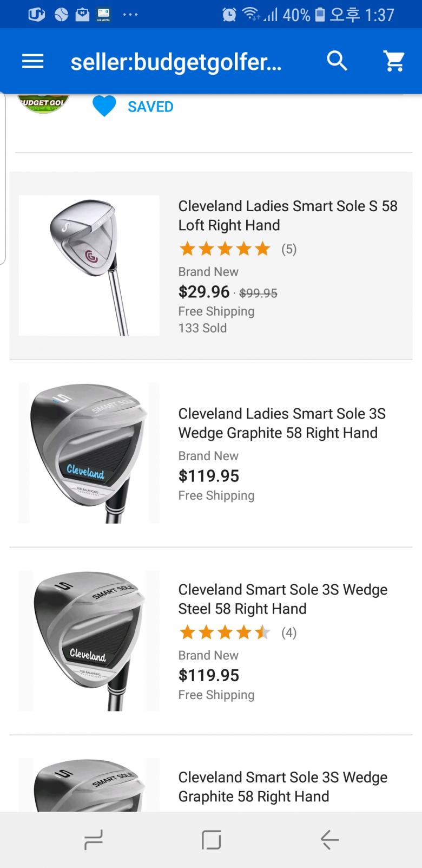Open the hamburger navigation menu
This screenshot has width=422, height=868.
(x=32, y=62)
